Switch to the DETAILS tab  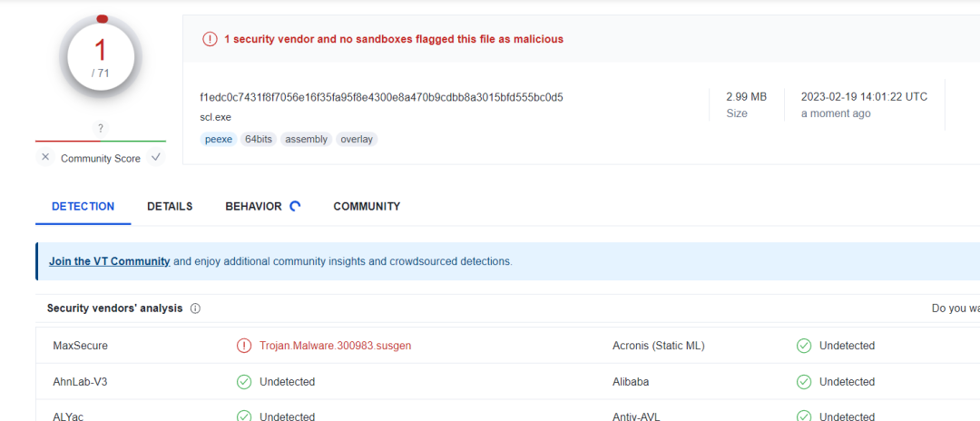(170, 206)
